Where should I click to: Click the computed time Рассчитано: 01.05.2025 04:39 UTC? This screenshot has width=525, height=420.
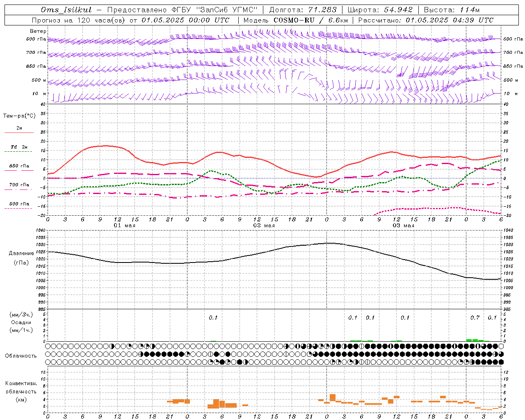[426, 20]
